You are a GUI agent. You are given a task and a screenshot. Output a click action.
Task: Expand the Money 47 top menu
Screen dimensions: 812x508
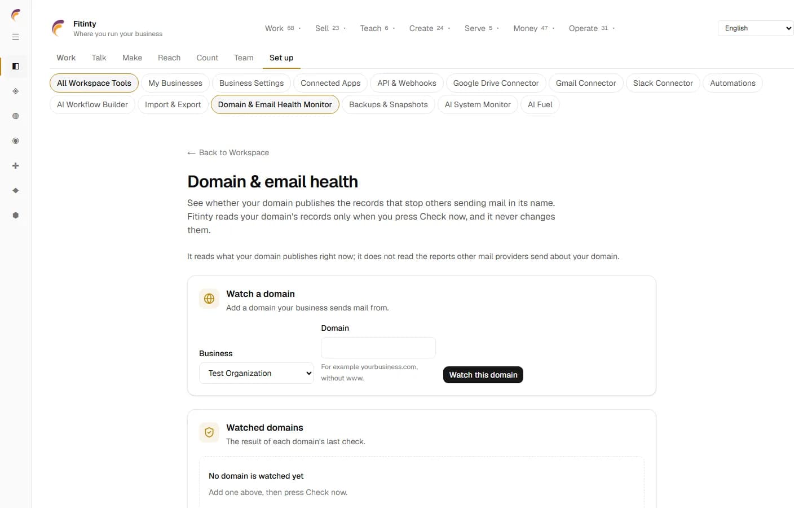(x=534, y=28)
